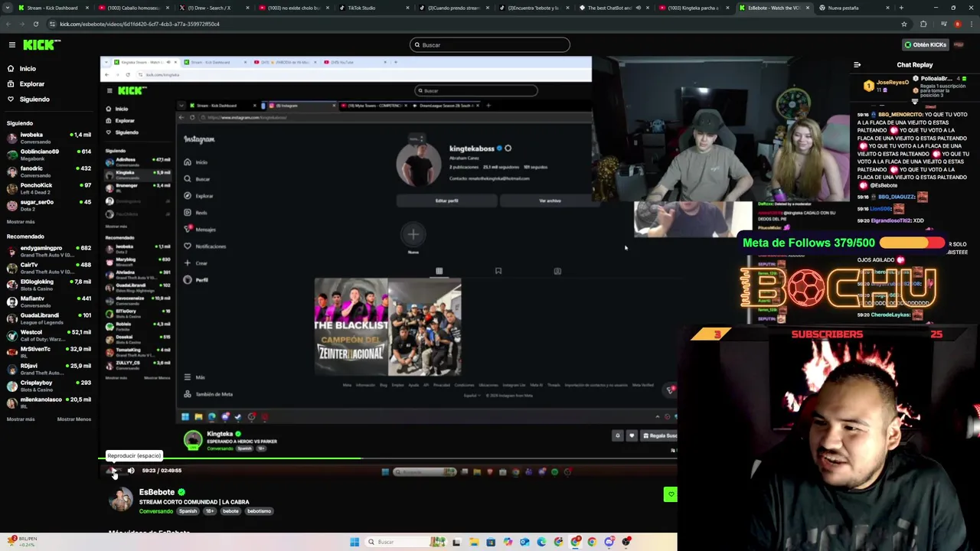The image size is (980, 551).
Task: Reload the page
Action: [36, 24]
